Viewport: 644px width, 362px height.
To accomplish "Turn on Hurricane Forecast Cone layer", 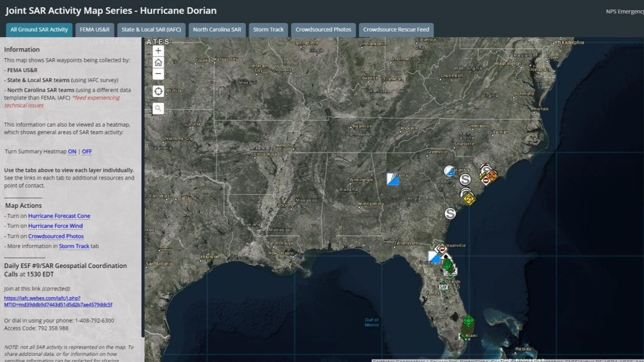I will 59,216.
